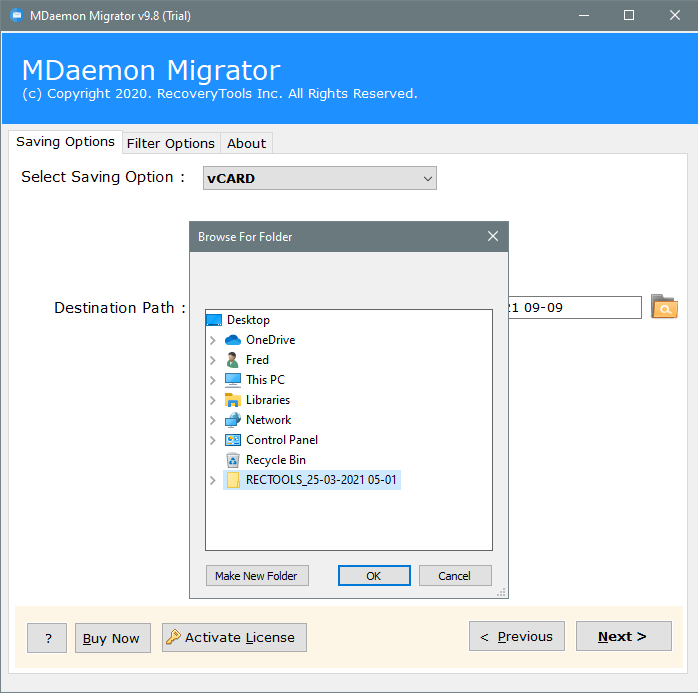Viewport: 698px width, 693px height.
Task: Go back with the Previous button
Action: (516, 636)
